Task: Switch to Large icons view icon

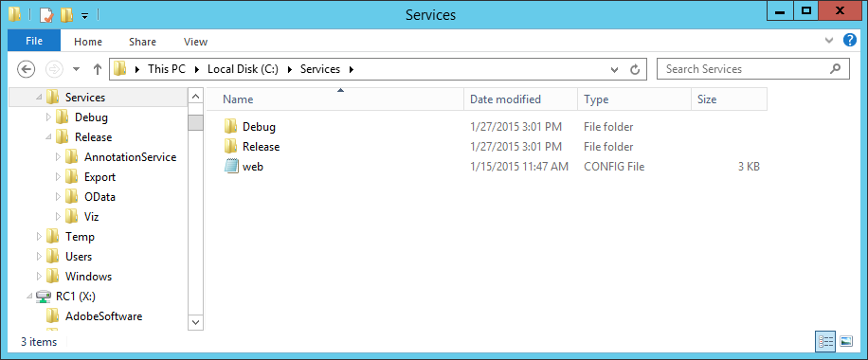Action: (x=846, y=342)
